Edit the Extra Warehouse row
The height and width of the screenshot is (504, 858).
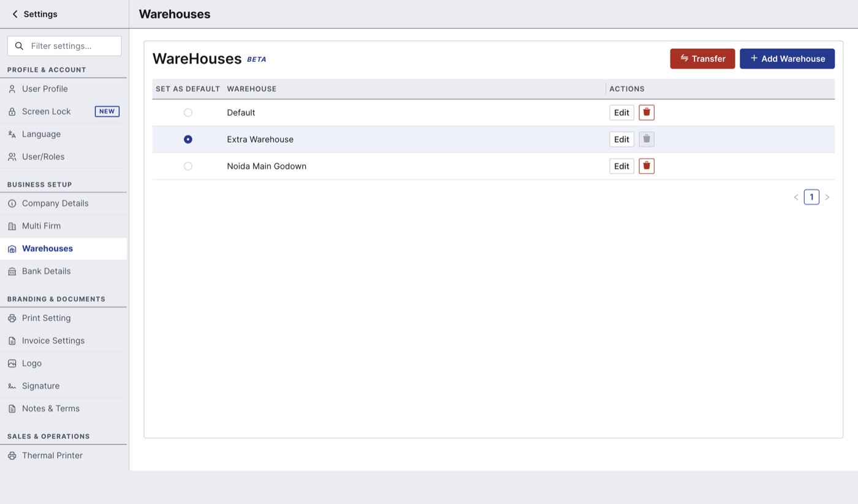621,140
